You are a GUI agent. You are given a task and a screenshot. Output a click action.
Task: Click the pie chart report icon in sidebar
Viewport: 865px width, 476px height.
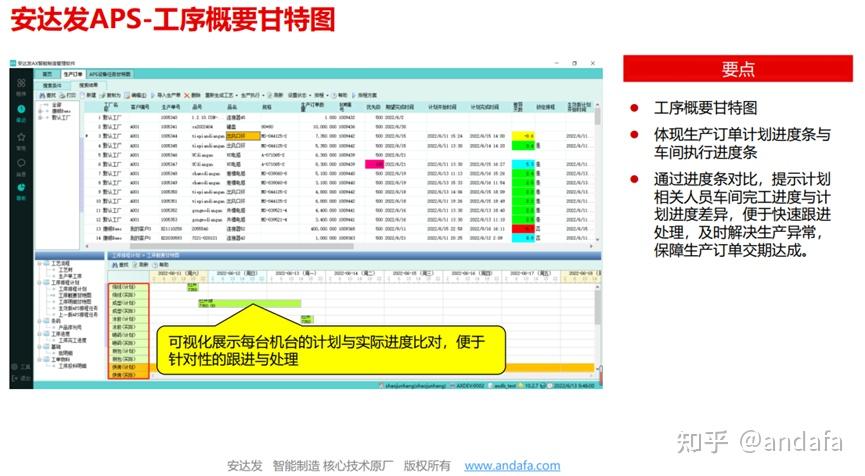21,188
